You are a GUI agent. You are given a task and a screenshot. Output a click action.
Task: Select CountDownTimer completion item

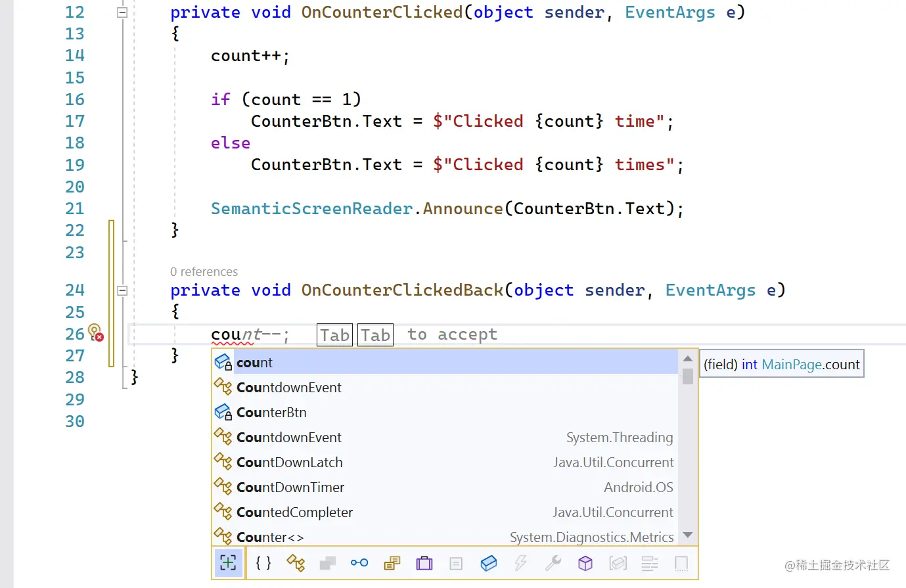(x=445, y=487)
